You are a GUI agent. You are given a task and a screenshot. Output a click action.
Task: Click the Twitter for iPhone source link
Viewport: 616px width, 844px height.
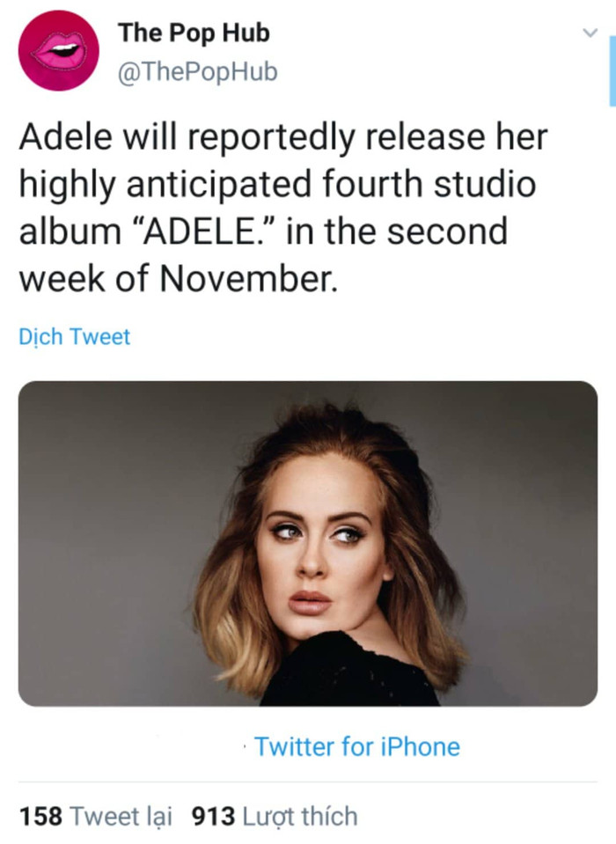pos(356,746)
